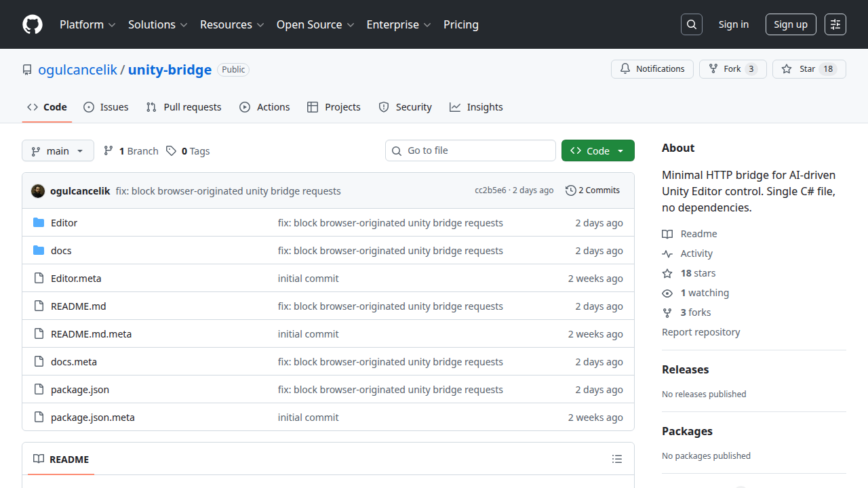Fork the repository with Fork button
The image size is (868, 488).
coord(732,69)
